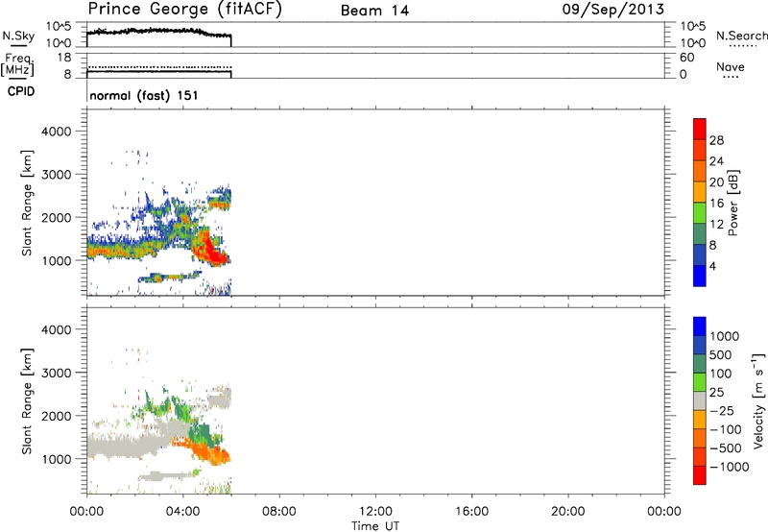Select the 'Prince George (fitACF)' title text
The image size is (768, 532).
184,10
